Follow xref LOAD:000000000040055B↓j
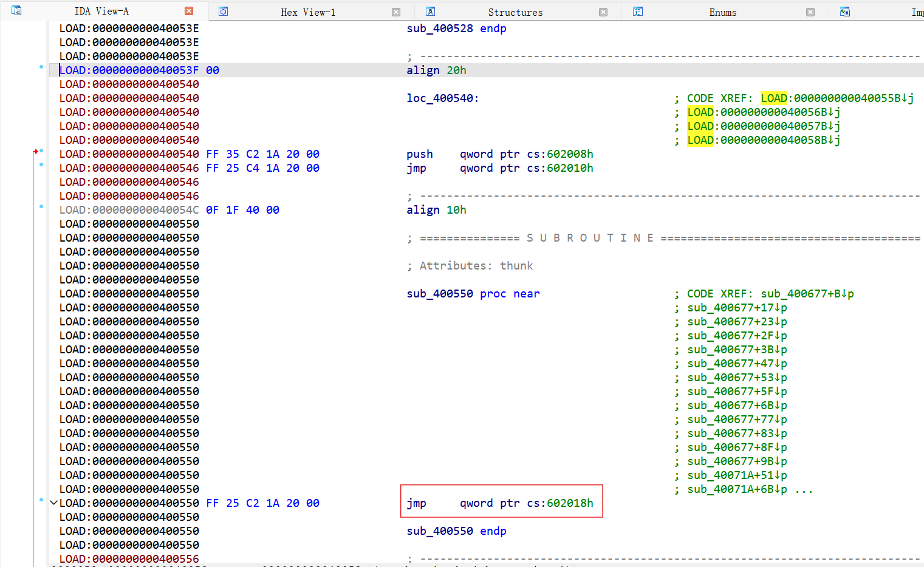This screenshot has width=924, height=567. (837, 98)
